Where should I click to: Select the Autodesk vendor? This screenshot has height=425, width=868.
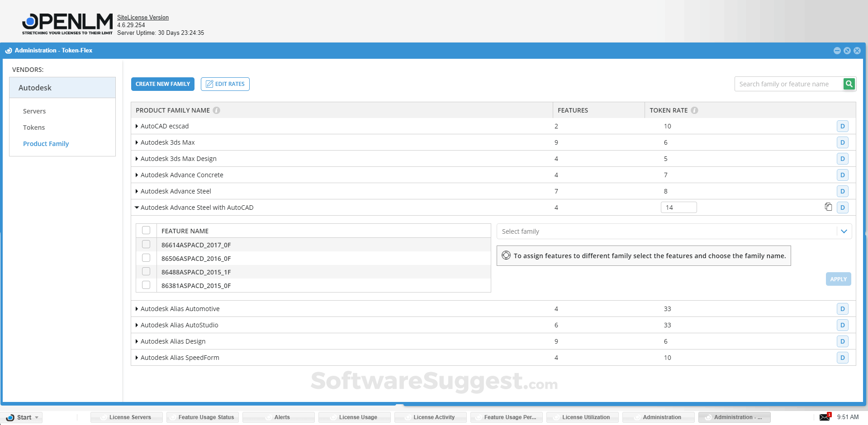tap(62, 88)
